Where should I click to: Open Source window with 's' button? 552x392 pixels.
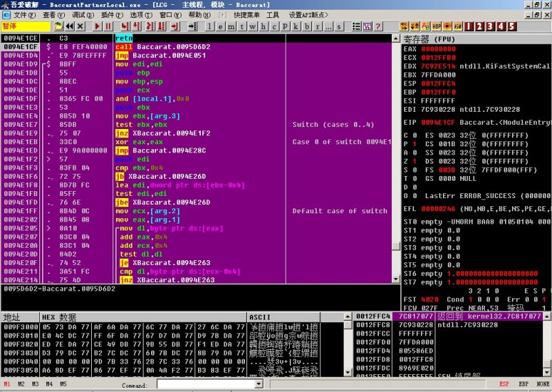tap(339, 26)
